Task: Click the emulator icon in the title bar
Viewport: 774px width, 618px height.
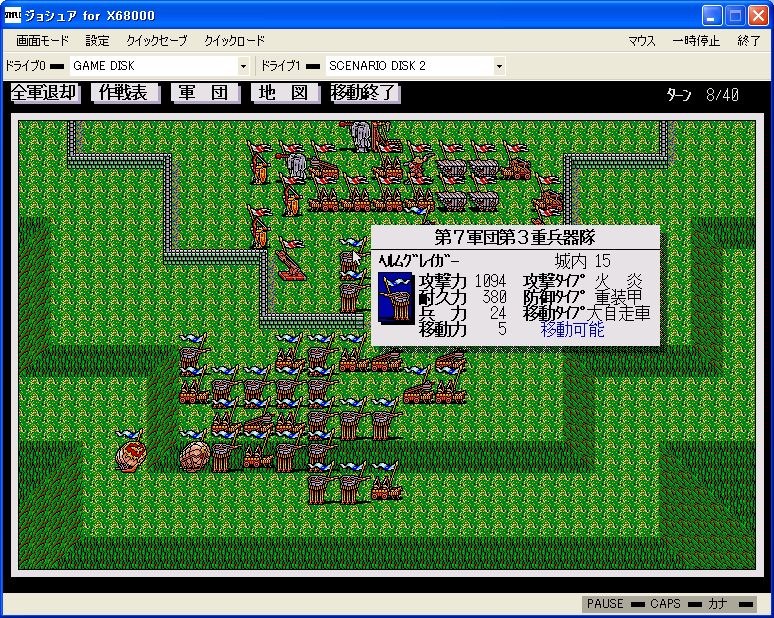Action: pos(12,16)
